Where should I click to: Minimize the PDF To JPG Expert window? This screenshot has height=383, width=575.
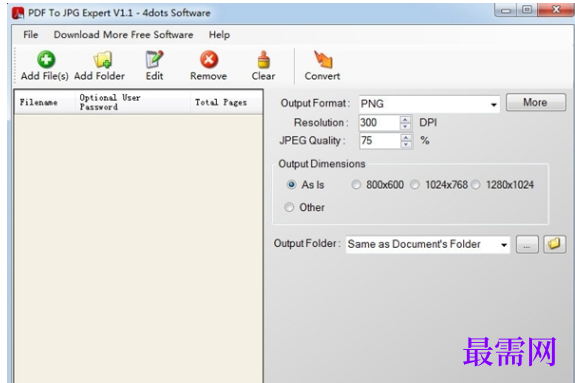pos(506,10)
